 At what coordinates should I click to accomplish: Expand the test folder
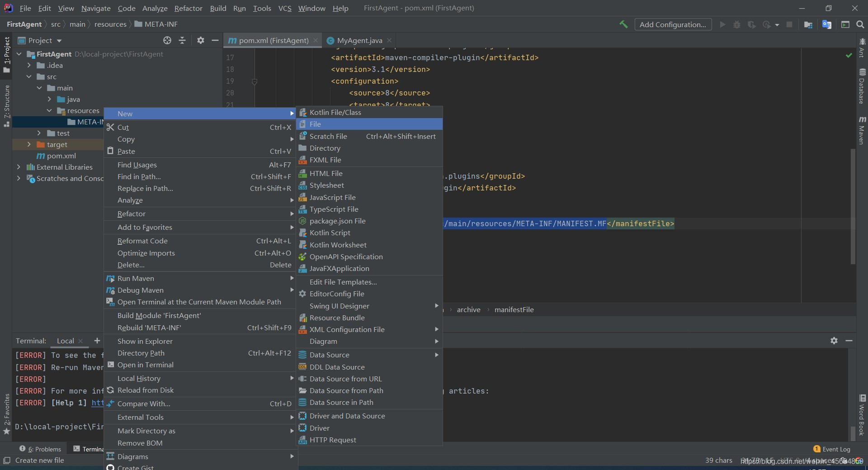39,133
